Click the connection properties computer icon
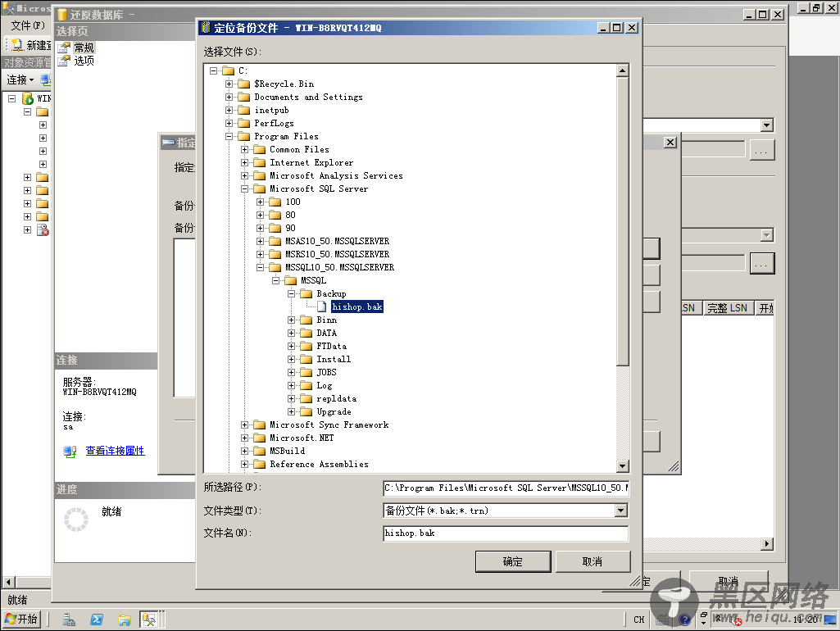The width and height of the screenshot is (840, 631). tap(70, 452)
